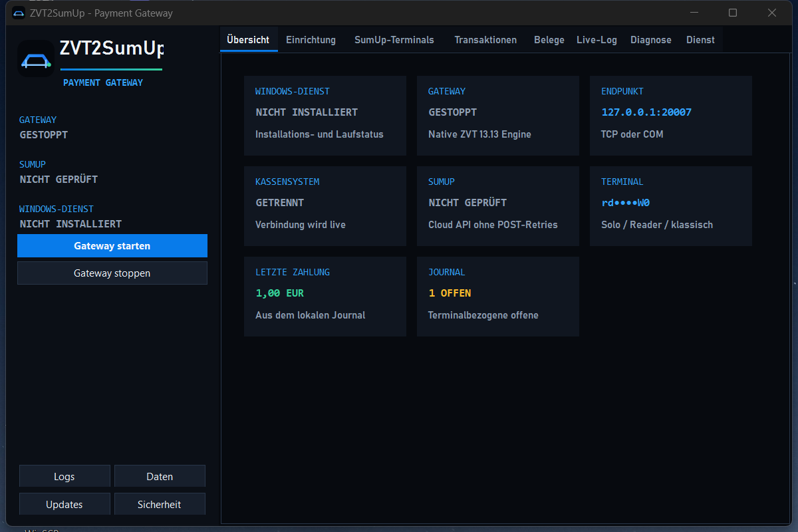Click the Daten button
Viewport: 798px width, 532px height.
(160, 477)
